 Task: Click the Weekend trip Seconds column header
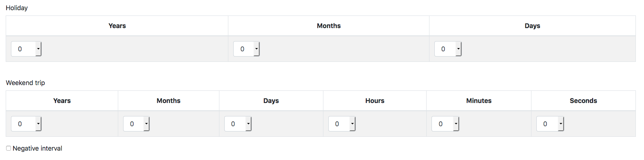click(x=583, y=101)
